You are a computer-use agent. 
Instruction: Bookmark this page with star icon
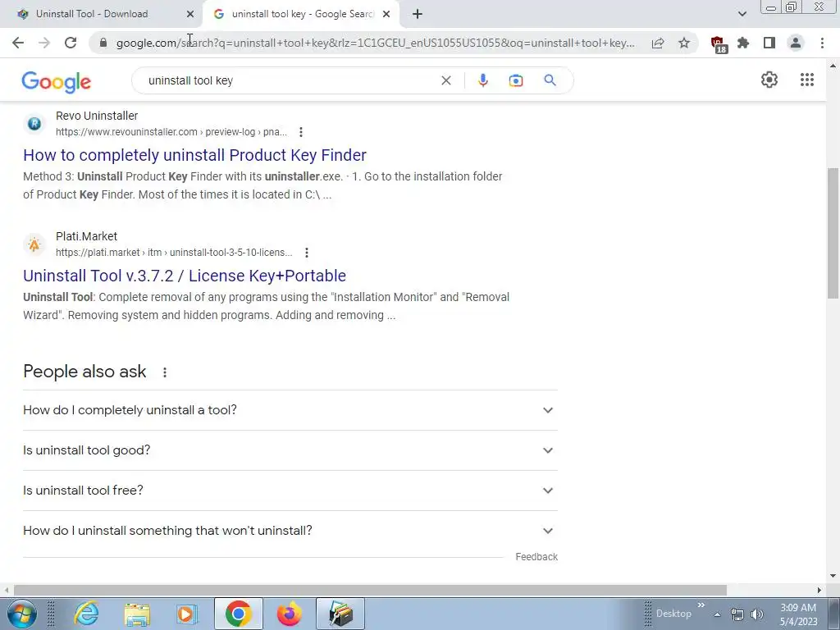click(684, 43)
